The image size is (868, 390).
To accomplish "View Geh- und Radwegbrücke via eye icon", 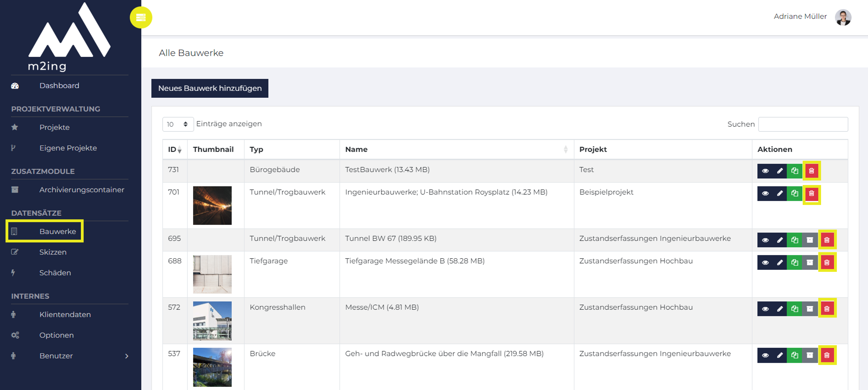I will click(x=765, y=355).
